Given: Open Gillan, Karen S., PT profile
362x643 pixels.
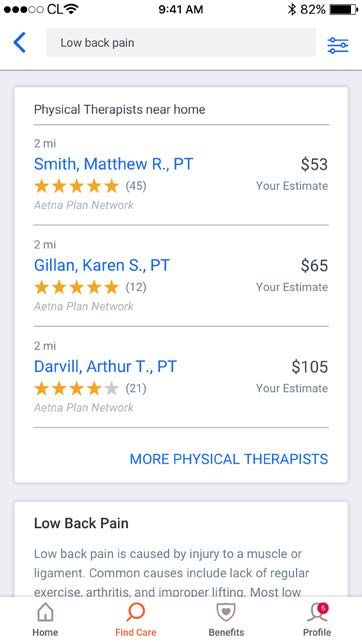Looking at the screenshot, I should point(101,265).
